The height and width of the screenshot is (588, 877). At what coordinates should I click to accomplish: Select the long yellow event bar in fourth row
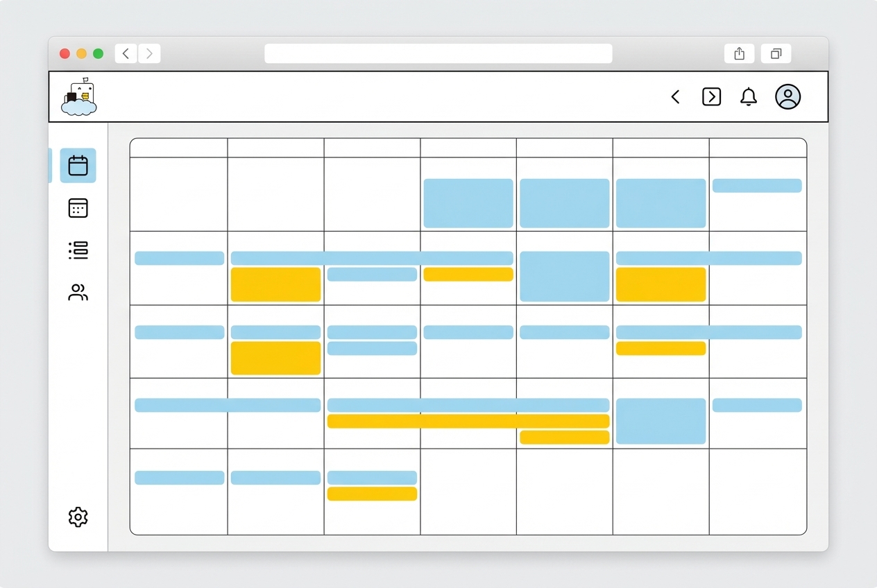tap(468, 421)
